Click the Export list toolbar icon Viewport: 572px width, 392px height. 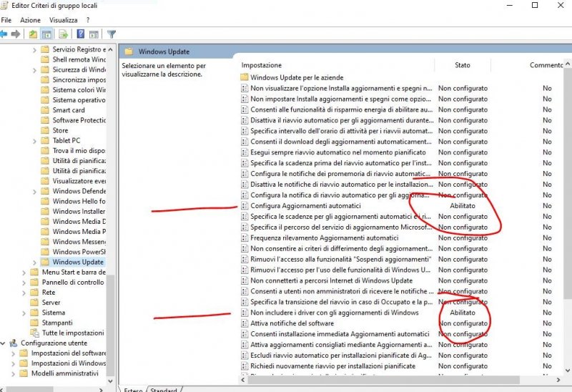coord(64,34)
